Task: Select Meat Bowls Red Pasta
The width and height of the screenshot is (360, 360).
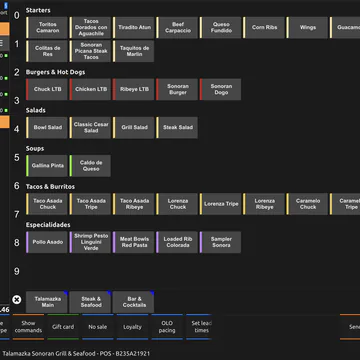Action: click(134, 242)
